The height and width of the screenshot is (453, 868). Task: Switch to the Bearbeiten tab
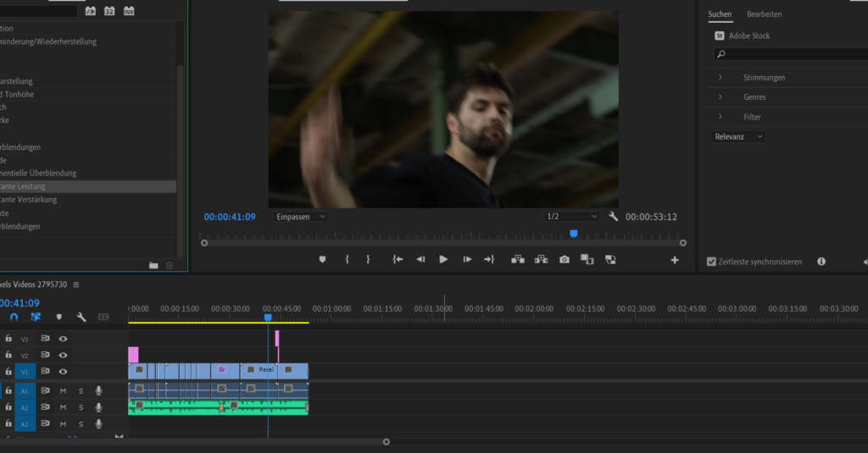(x=764, y=14)
